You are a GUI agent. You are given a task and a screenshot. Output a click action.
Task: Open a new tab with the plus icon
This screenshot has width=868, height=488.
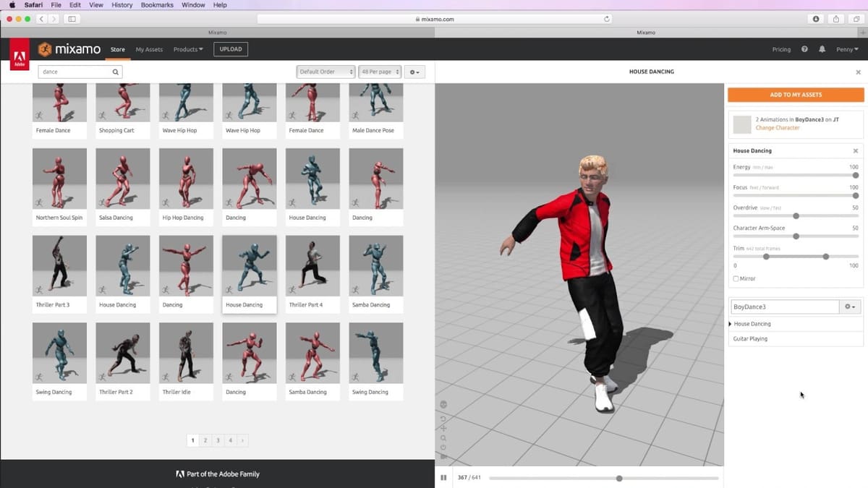[x=862, y=33]
